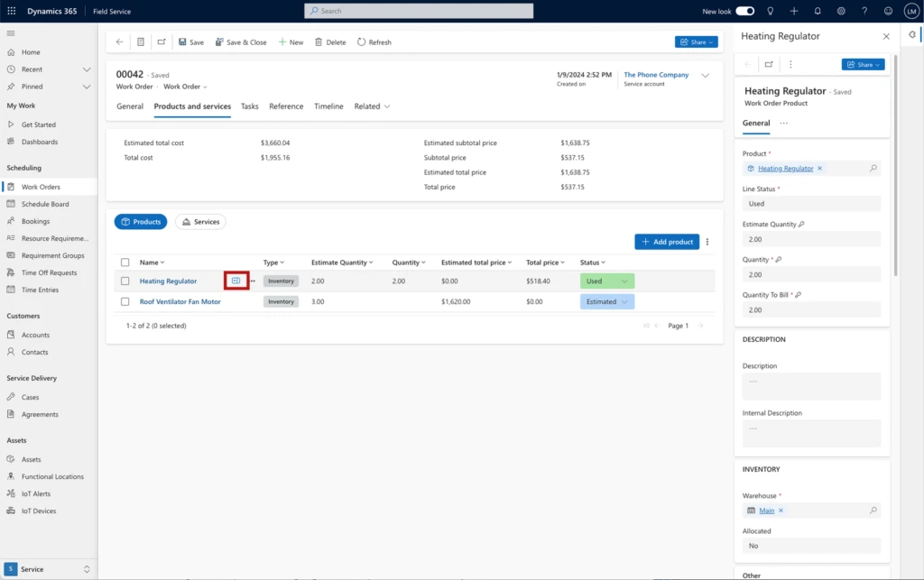The width and height of the screenshot is (924, 580).
Task: Open The Phone Company service account link
Action: (656, 75)
